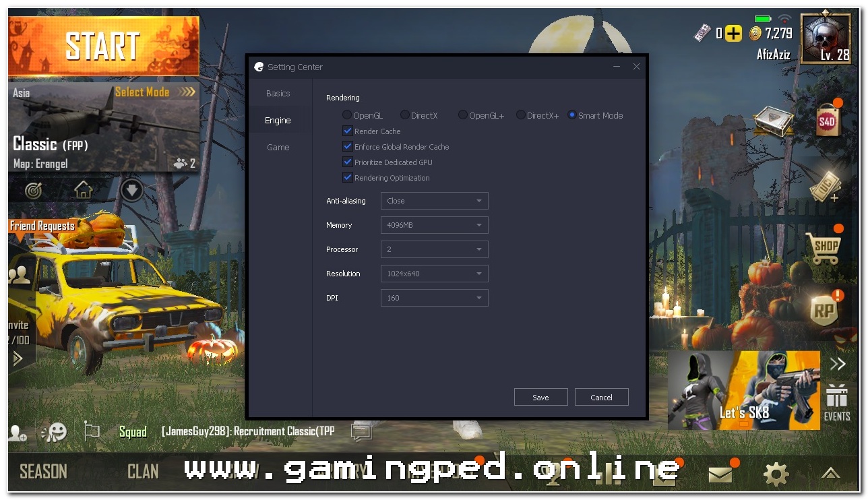Viewport: 868px width, 500px height.
Task: Open the chat message bubble icon
Action: point(361,432)
